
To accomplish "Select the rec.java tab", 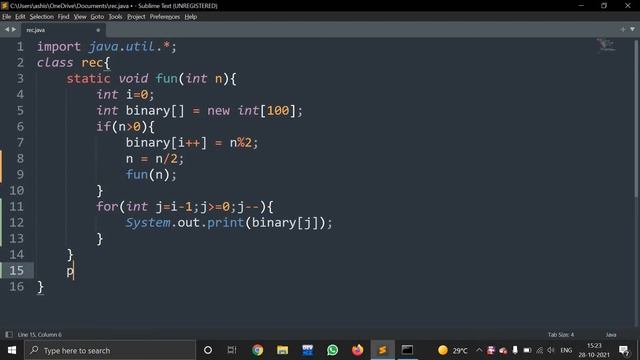I will (63, 30).
